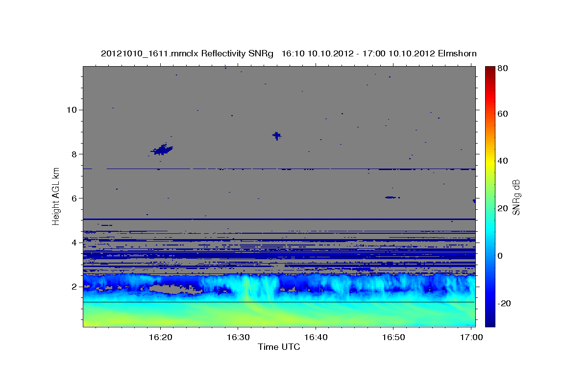Click the height tick label 2
Screen dimensions: 588x392
click(x=74, y=287)
